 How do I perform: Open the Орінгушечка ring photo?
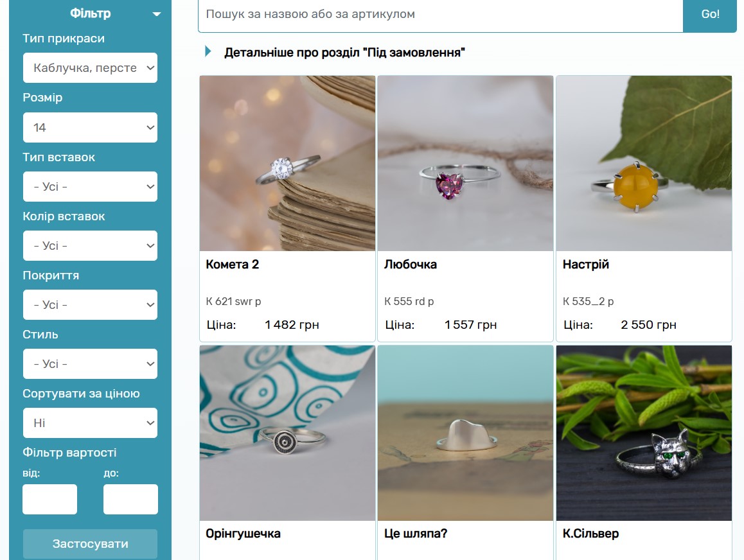288,433
